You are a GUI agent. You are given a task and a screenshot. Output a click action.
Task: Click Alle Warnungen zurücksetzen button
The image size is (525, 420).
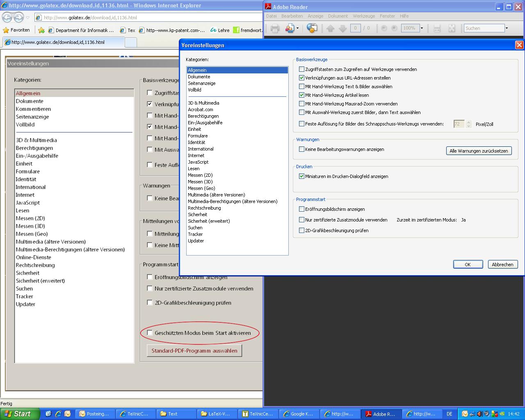coord(479,151)
